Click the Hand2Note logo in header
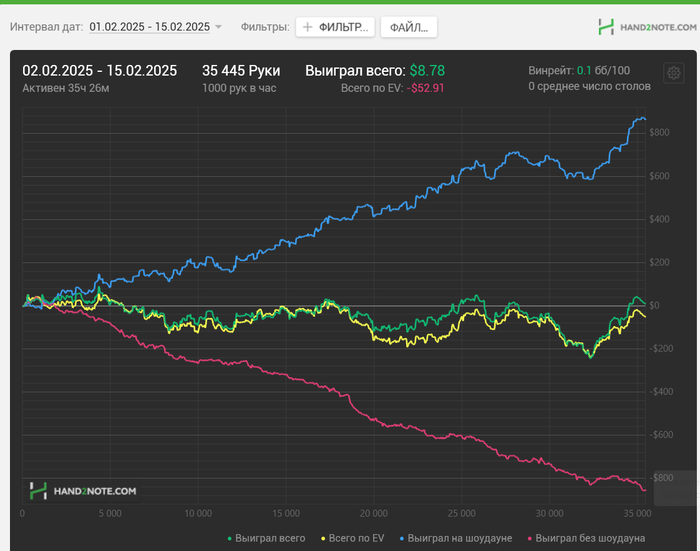Screen dimensions: 700x551 (x=647, y=27)
